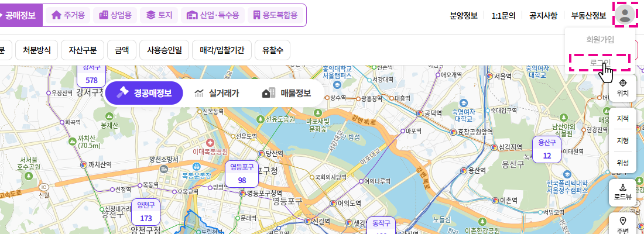644x234 pixels.
Task: Toggle the 지적 cadastral map layer
Action: point(623,119)
